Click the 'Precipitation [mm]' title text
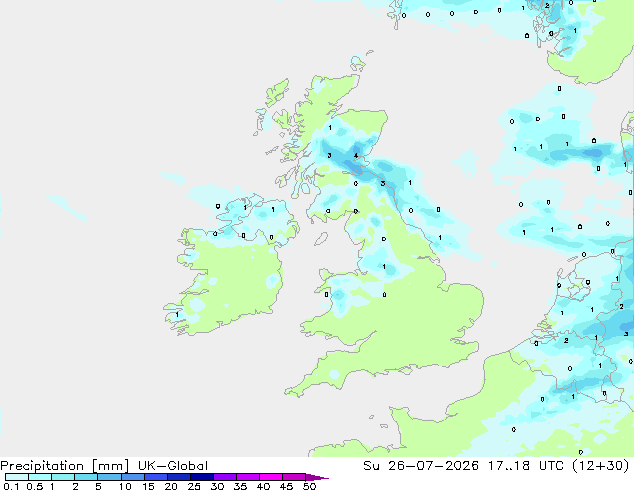The height and width of the screenshot is (490, 634). click(x=65, y=466)
